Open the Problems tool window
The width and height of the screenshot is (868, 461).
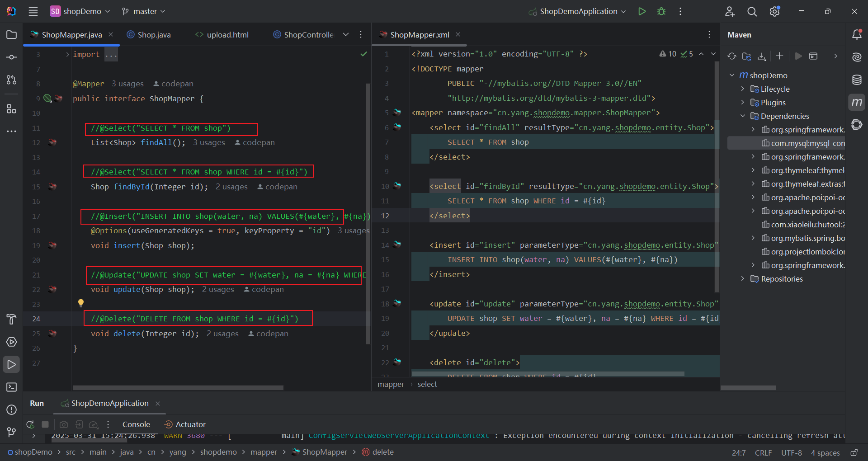(x=12, y=410)
